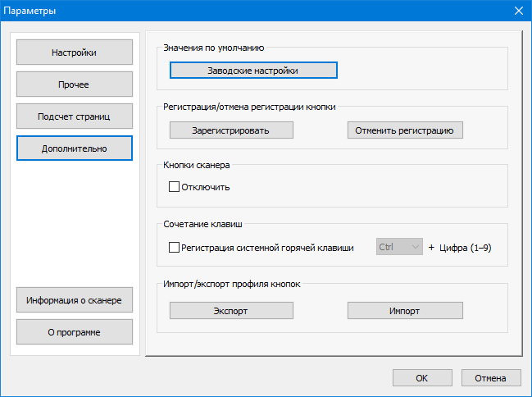Click the Дополнительно tab

(74, 148)
